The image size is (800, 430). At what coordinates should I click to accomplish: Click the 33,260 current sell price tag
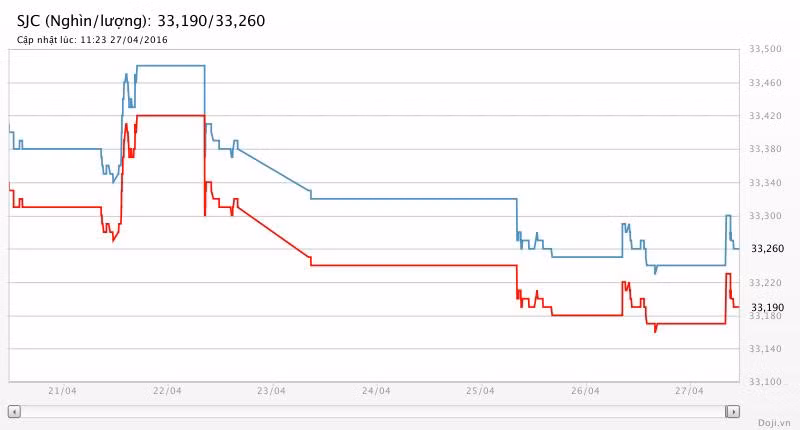(x=767, y=249)
